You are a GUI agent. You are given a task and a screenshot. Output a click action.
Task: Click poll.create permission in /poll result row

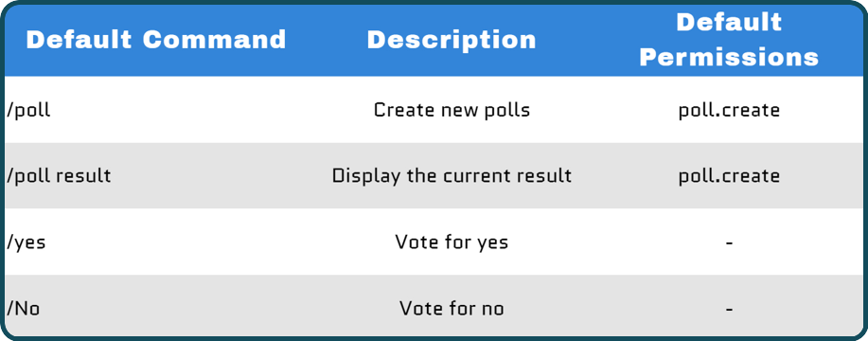(x=729, y=176)
